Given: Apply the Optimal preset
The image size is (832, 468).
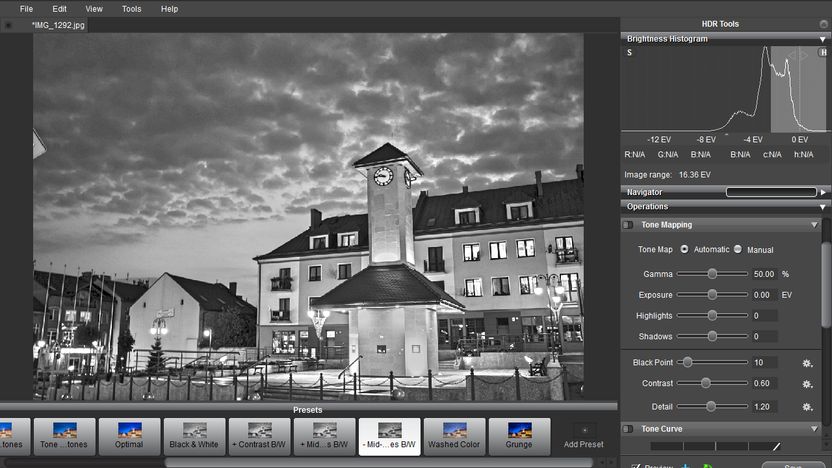Looking at the screenshot, I should [x=129, y=437].
